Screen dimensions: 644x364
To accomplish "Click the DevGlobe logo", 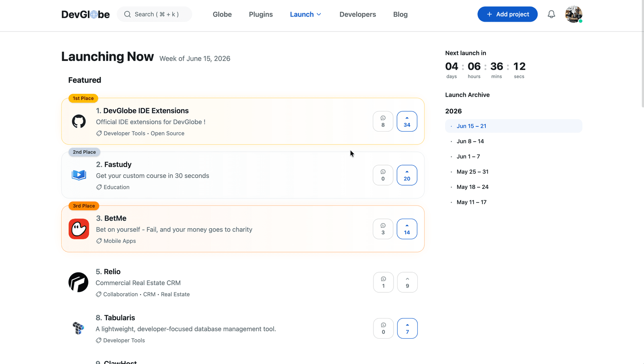I will [x=85, y=14].
